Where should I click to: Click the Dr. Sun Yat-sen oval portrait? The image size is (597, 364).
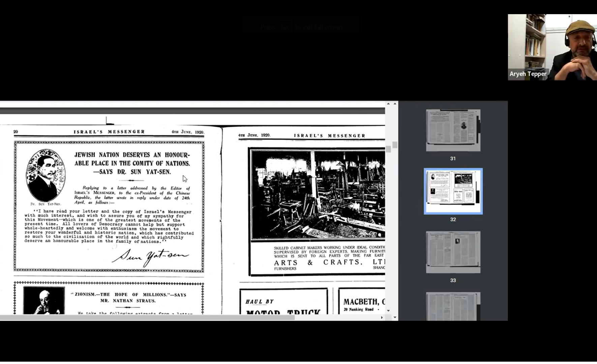pos(46,175)
